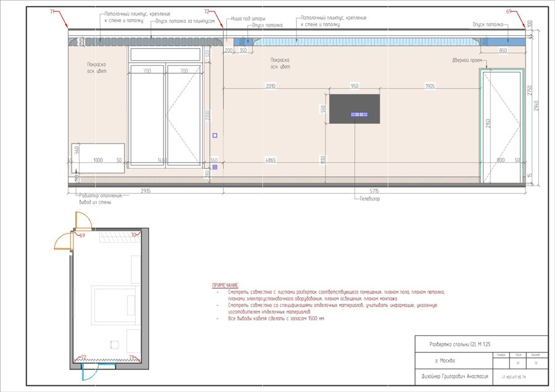This screenshot has width=555, height=392.
Task: Select the radiator rectangle under the window
Action: (x=98, y=158)
